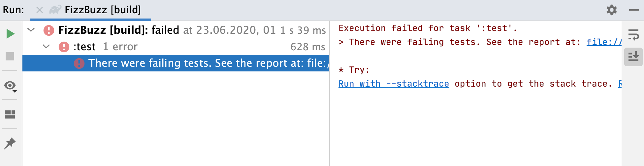
Task: Open the eye icon view options dropdown
Action: 10,86
